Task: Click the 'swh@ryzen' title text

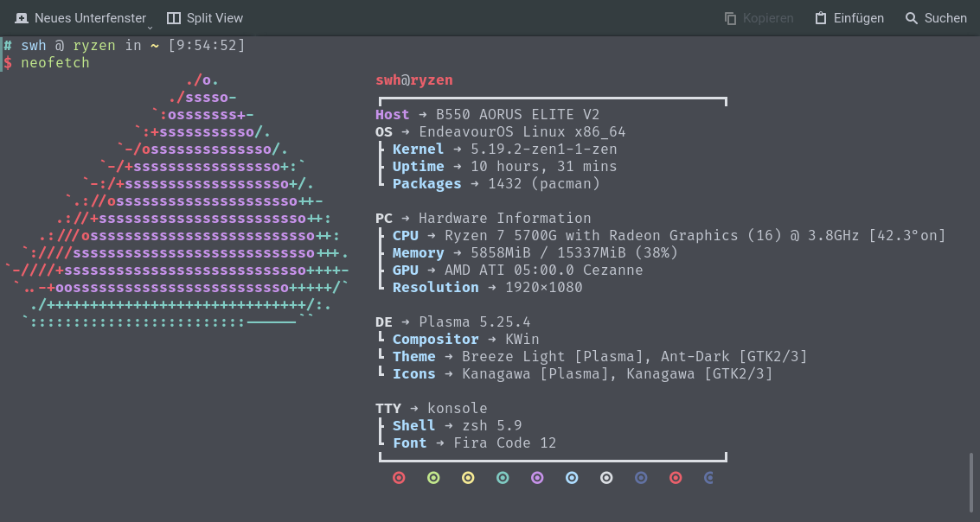Action: pyautogui.click(x=413, y=80)
